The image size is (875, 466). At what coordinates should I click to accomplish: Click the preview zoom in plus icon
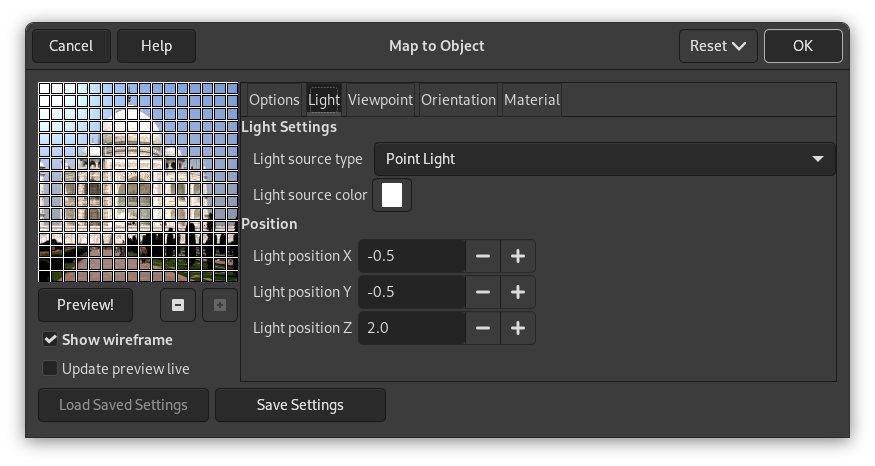pyautogui.click(x=219, y=305)
